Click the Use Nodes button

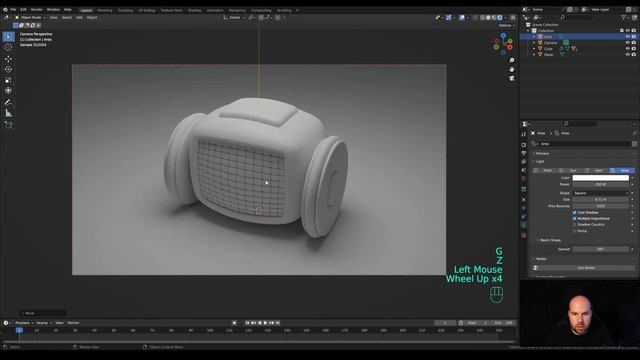click(x=586, y=268)
